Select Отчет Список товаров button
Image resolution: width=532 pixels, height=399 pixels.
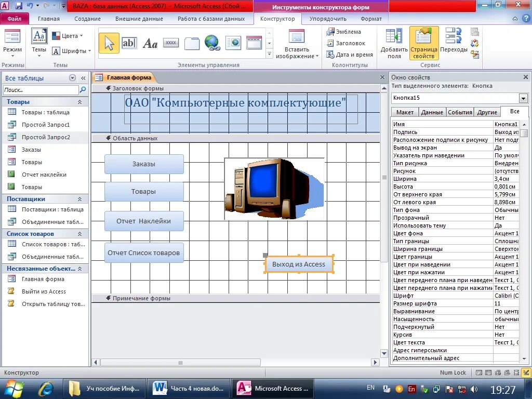pyautogui.click(x=144, y=253)
